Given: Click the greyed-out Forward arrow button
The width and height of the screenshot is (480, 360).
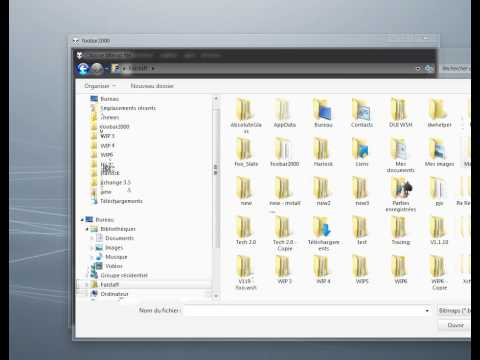Looking at the screenshot, I should pos(97,68).
